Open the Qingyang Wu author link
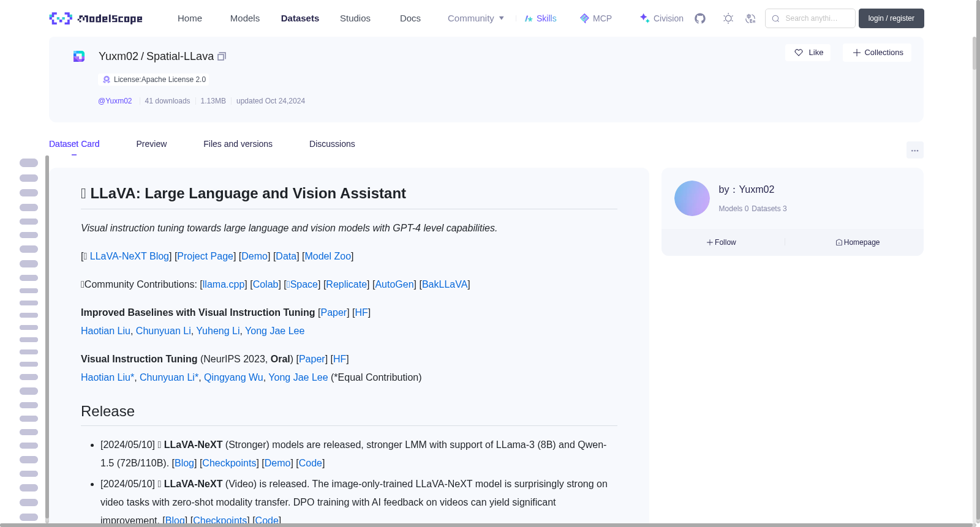 [x=233, y=378]
